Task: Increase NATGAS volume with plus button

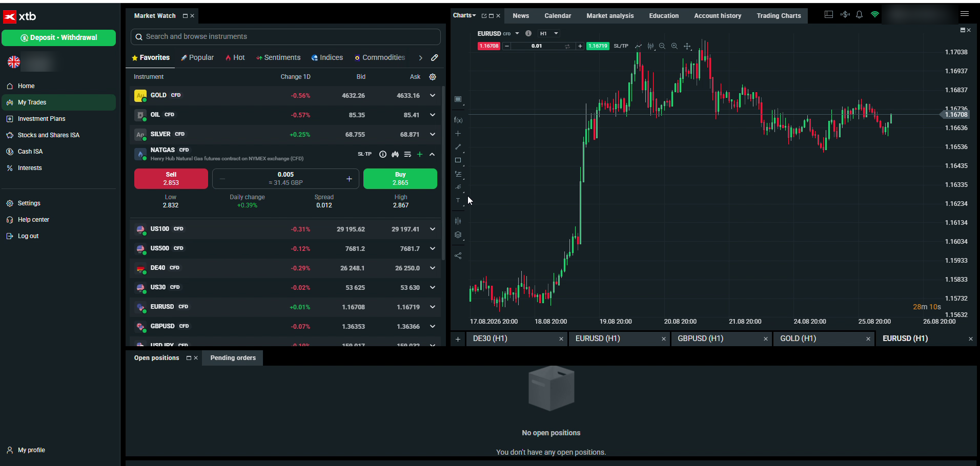Action: point(349,179)
